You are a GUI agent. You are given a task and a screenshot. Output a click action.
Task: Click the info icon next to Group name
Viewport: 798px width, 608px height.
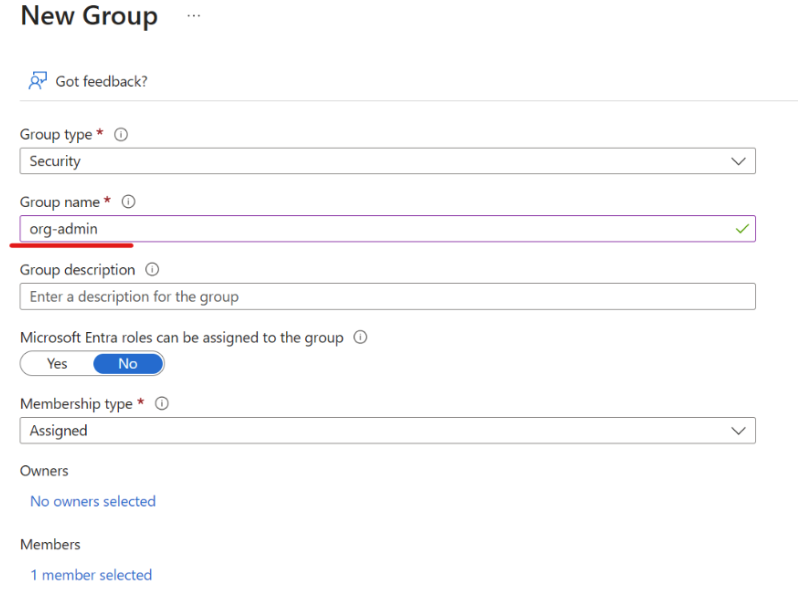(128, 202)
